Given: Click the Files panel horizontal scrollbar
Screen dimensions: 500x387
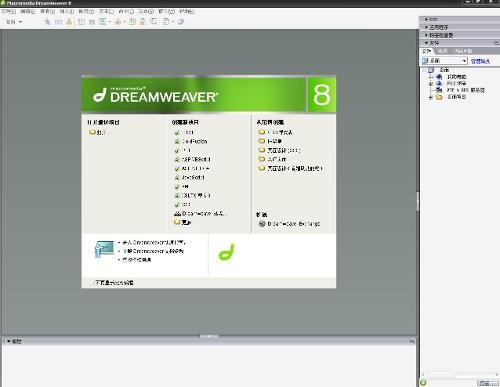Looking at the screenshot, I should [460, 374].
